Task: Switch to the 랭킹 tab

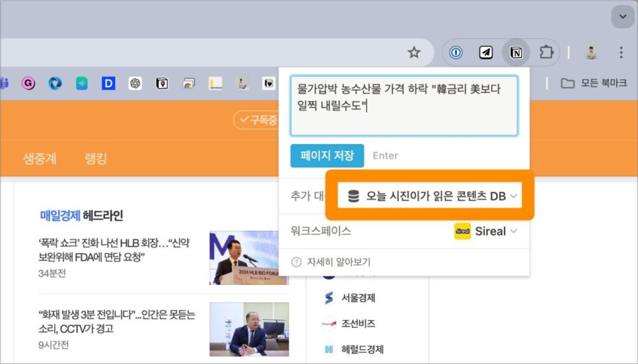Action: [95, 158]
